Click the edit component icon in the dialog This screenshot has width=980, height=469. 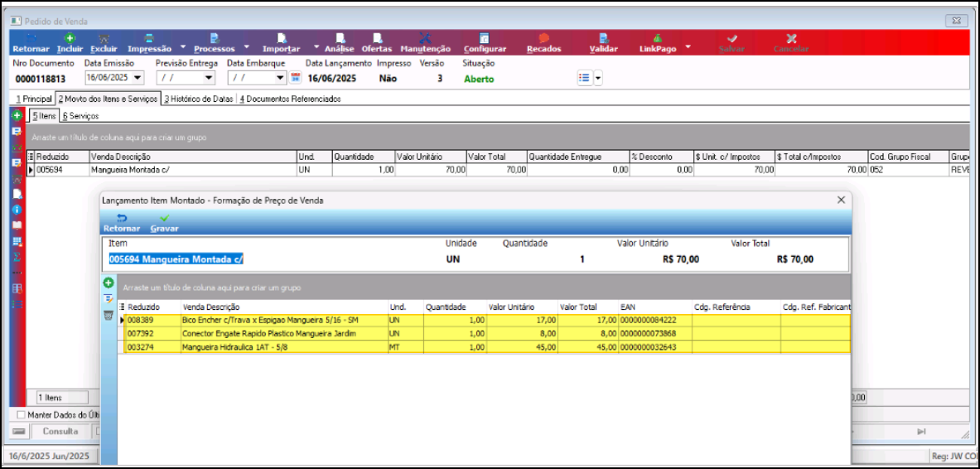click(x=109, y=299)
